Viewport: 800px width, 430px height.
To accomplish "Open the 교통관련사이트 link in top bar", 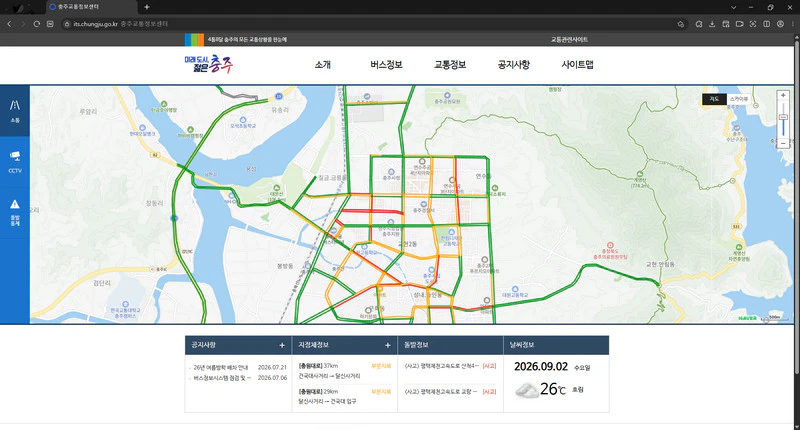I will pos(569,39).
